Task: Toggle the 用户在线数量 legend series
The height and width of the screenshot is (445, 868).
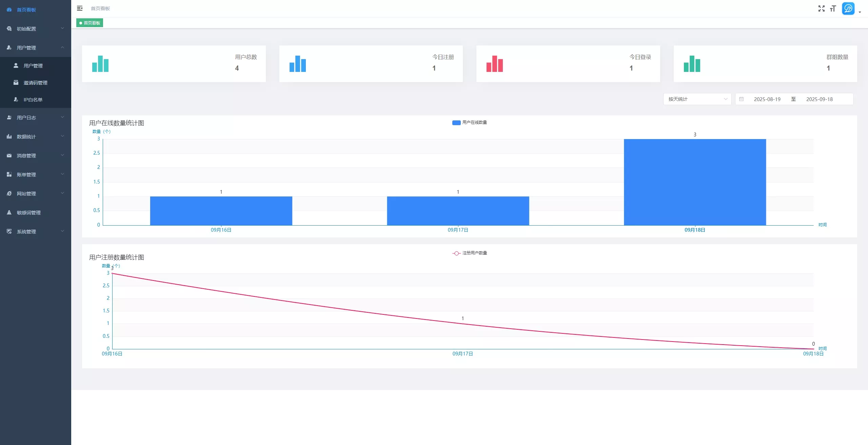Action: tap(470, 122)
